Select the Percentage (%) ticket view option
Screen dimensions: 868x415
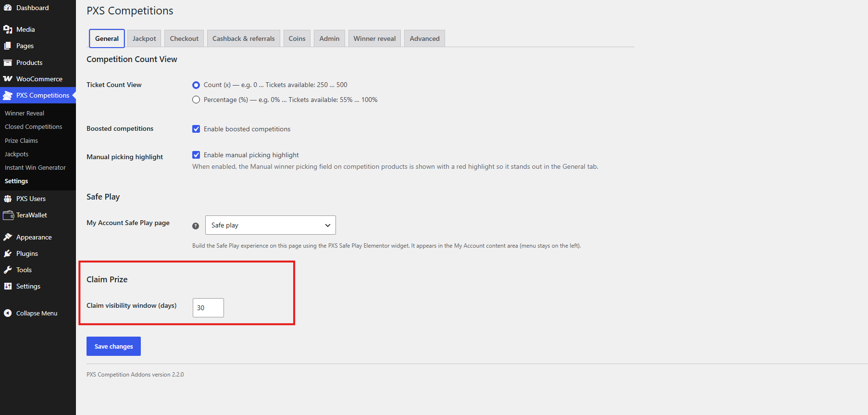196,100
